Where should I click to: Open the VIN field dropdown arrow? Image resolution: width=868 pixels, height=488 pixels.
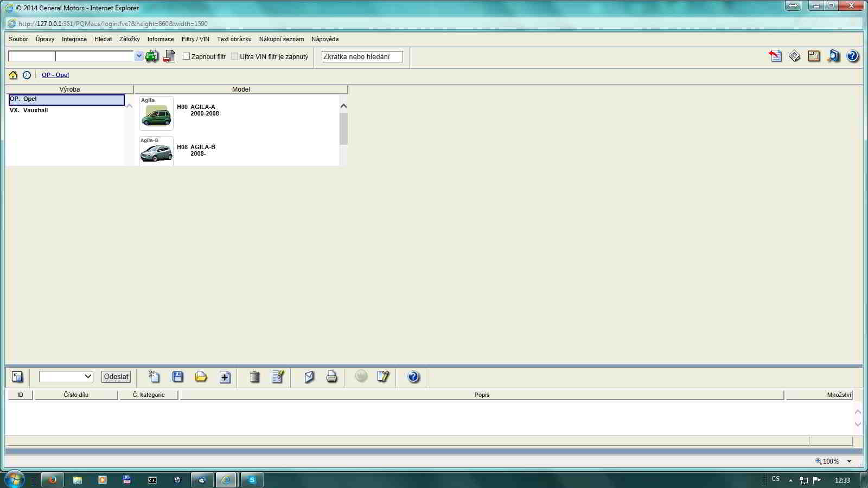pos(139,56)
